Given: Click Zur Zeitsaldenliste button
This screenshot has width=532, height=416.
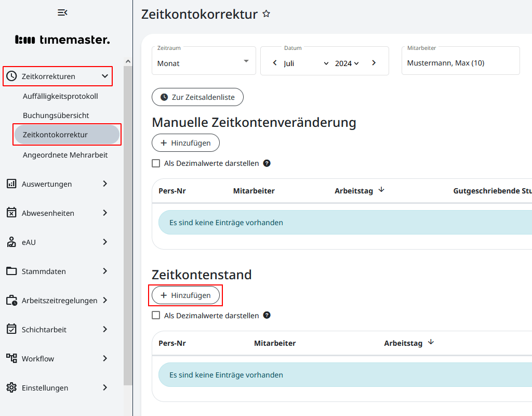Looking at the screenshot, I should [197, 97].
